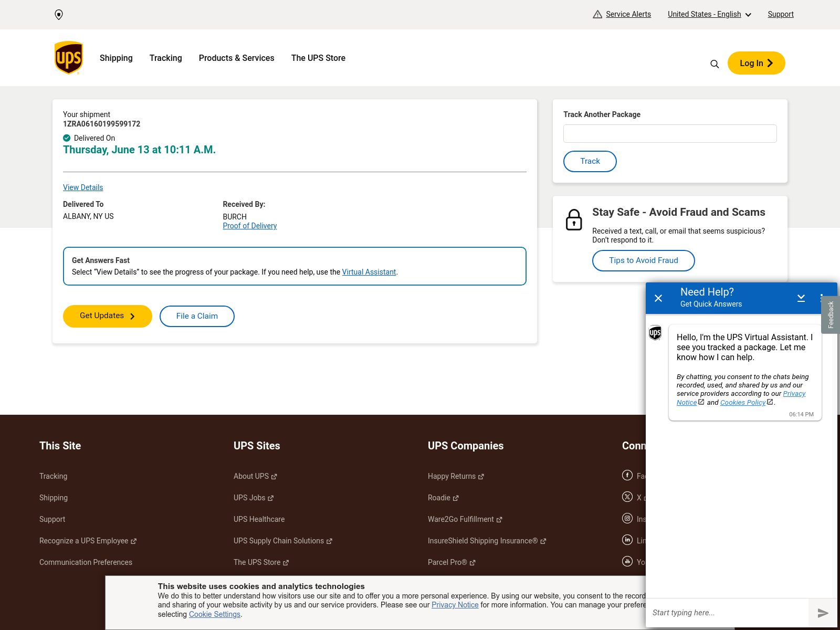
Task: Open the About UPS footer link
Action: [x=255, y=476]
